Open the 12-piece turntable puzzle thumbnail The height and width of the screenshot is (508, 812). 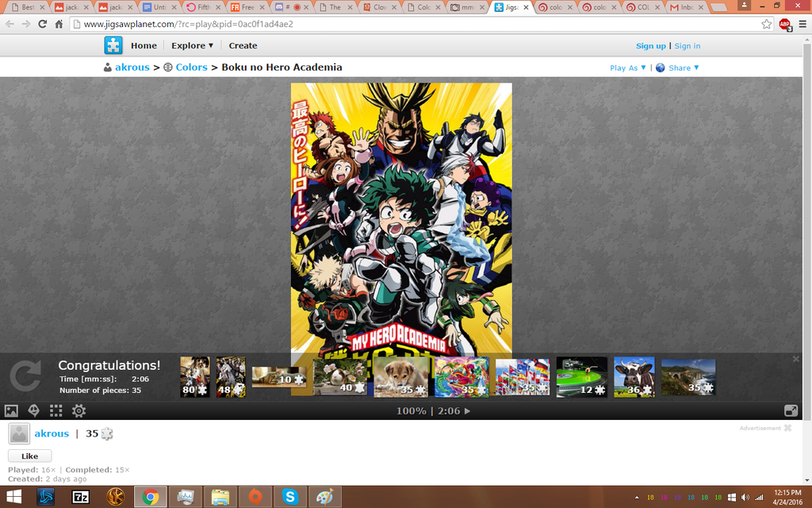click(581, 377)
